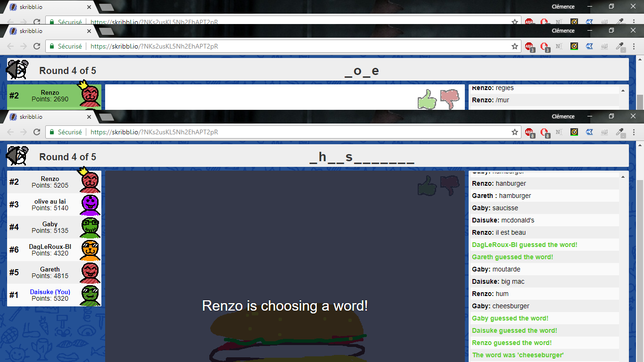Viewport: 644px width, 362px height.
Task: Go forward in the front window
Action: [x=24, y=132]
